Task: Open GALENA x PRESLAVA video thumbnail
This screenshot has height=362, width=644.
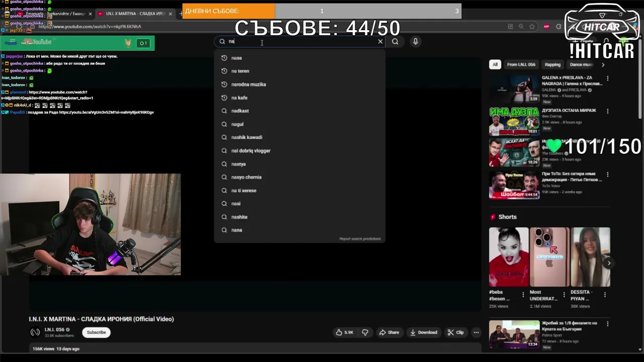Action: tap(514, 88)
